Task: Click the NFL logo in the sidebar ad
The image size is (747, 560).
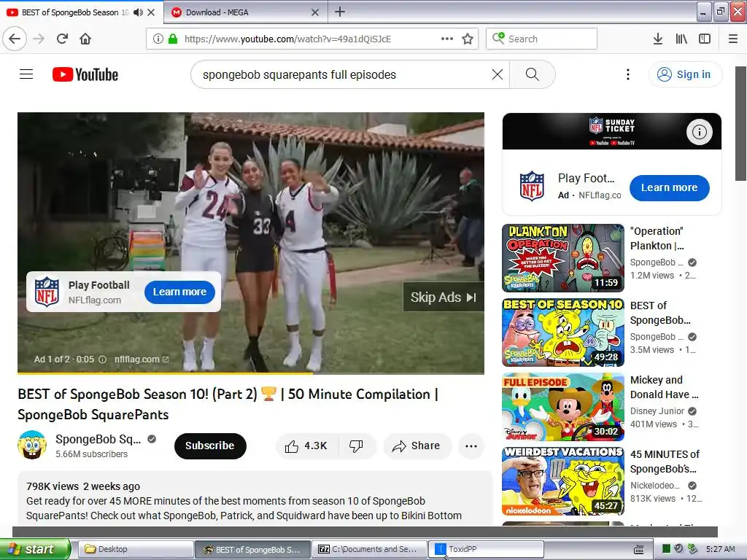Action: (532, 186)
